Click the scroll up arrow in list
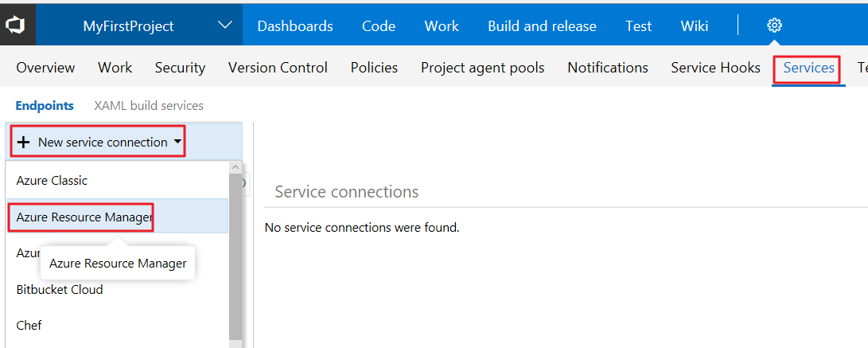The width and height of the screenshot is (868, 348). [235, 167]
